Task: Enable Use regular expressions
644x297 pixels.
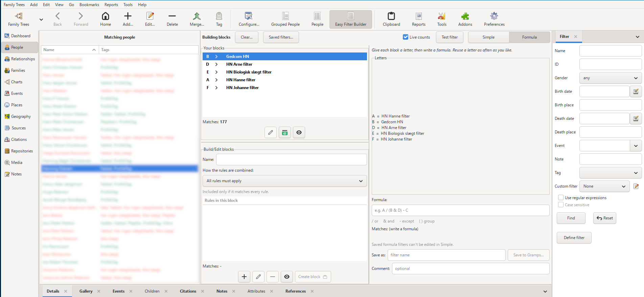Action: [561, 197]
